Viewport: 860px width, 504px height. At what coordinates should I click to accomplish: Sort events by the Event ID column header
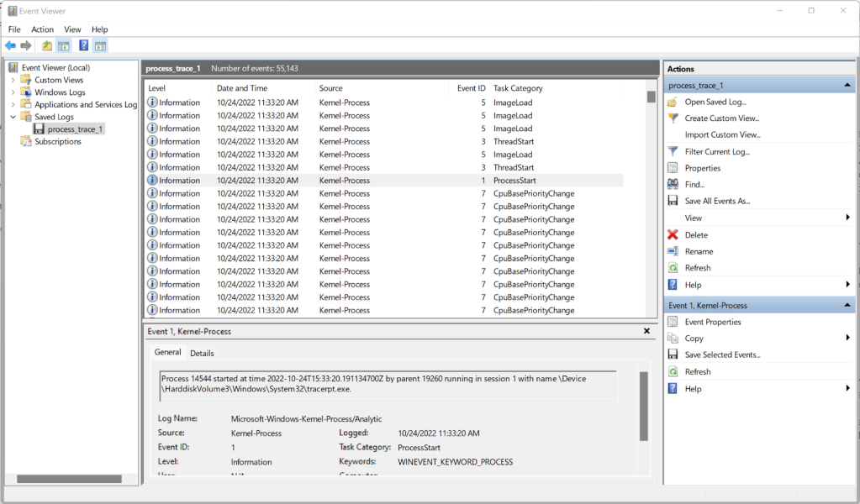click(471, 88)
